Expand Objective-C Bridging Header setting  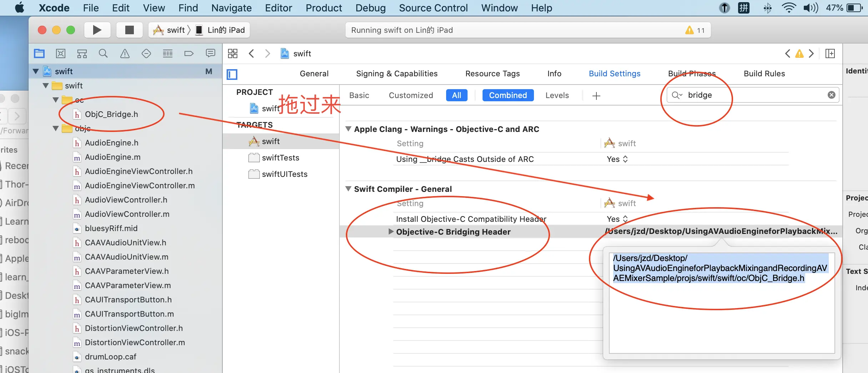391,231
